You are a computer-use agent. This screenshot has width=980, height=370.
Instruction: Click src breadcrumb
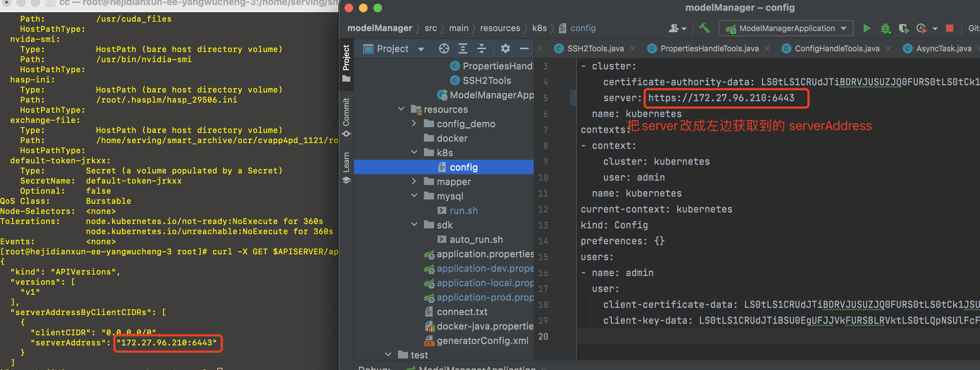point(431,28)
